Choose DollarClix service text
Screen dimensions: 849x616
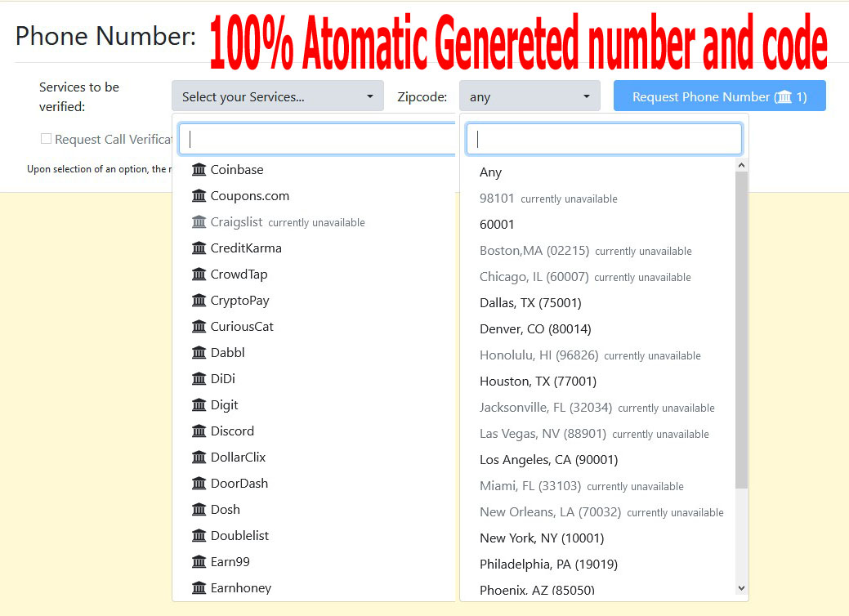(x=239, y=457)
